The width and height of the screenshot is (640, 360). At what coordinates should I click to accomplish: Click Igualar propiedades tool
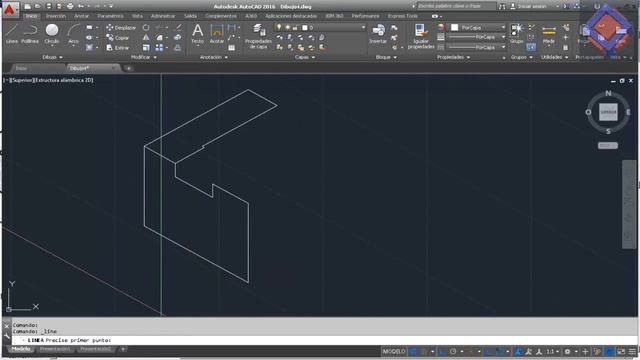[421, 36]
